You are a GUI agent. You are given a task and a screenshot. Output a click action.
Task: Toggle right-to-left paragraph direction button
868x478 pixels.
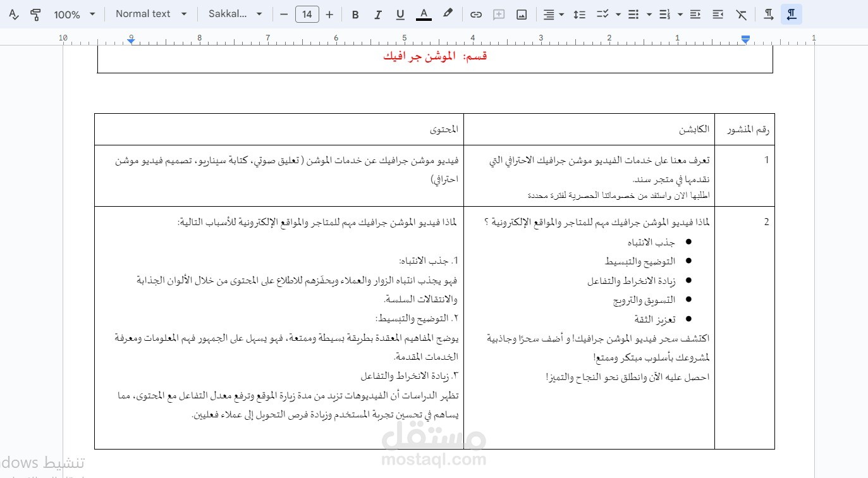pos(792,14)
